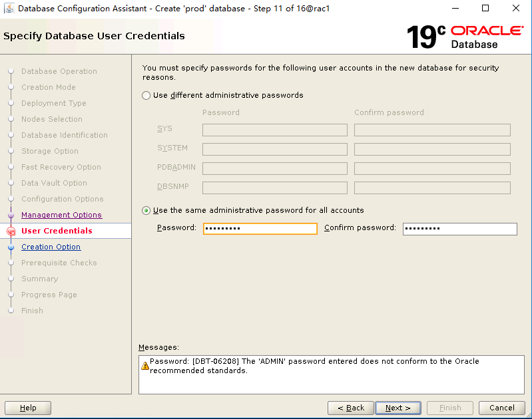Click the SYSTEM confirm password field
The image size is (532, 419).
tap(432, 149)
